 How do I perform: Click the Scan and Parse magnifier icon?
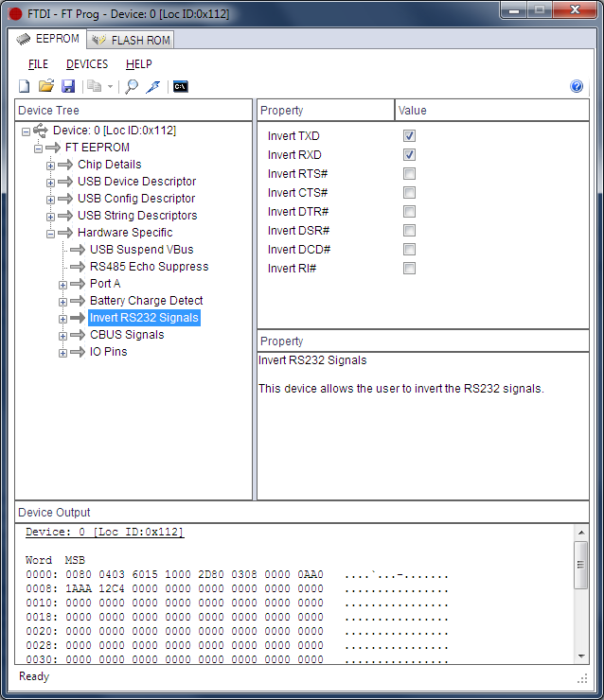click(132, 86)
